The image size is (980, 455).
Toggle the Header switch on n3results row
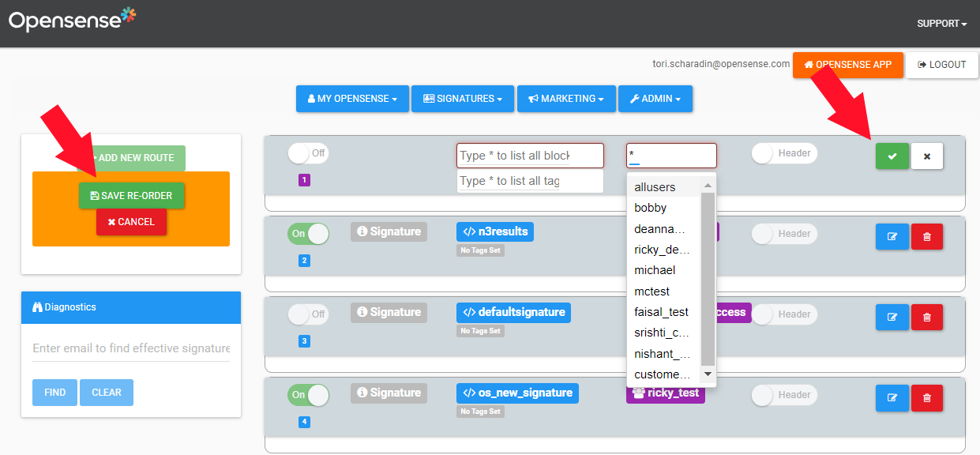click(x=784, y=234)
